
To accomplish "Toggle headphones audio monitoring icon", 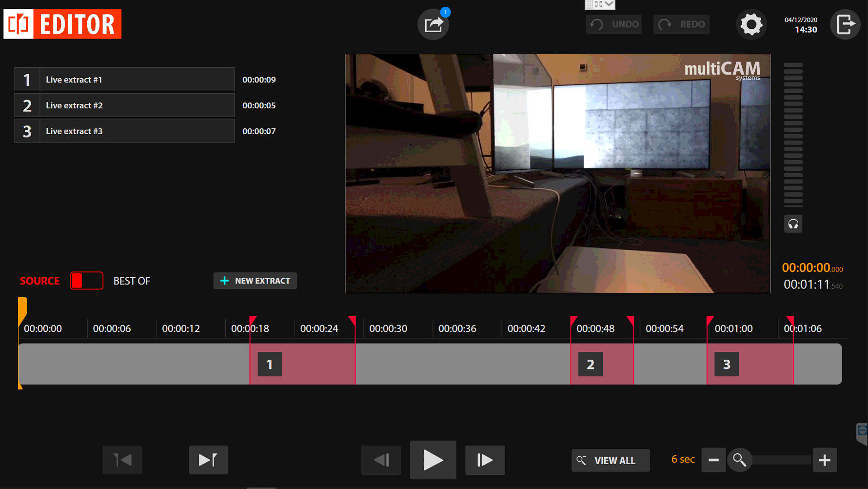I will click(793, 224).
